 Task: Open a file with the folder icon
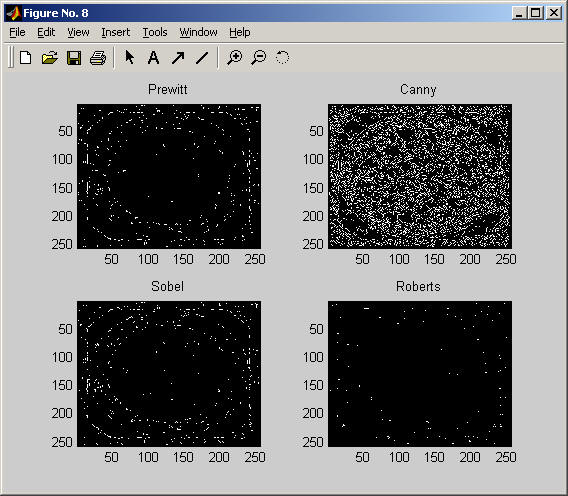pyautogui.click(x=50, y=58)
